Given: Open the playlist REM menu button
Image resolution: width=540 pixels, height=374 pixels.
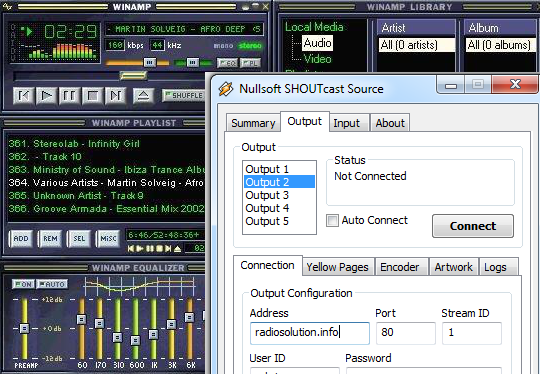Looking at the screenshot, I should tap(50, 239).
